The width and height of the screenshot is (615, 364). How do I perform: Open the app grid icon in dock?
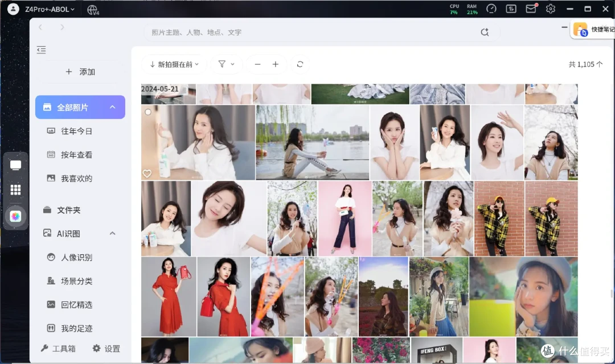(x=16, y=190)
